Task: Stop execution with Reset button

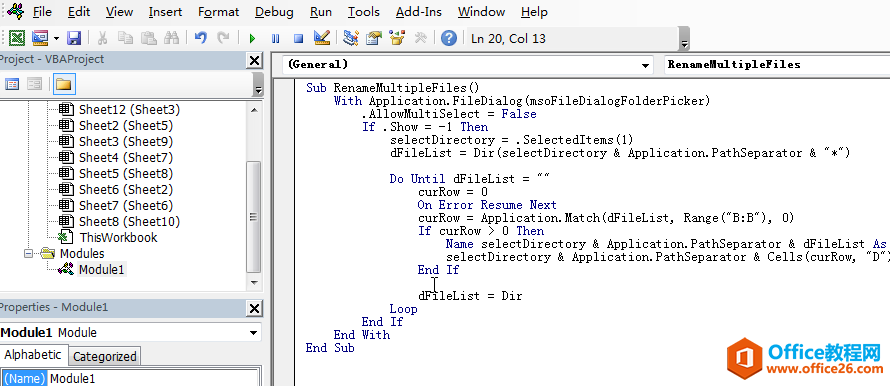Action: tap(299, 38)
